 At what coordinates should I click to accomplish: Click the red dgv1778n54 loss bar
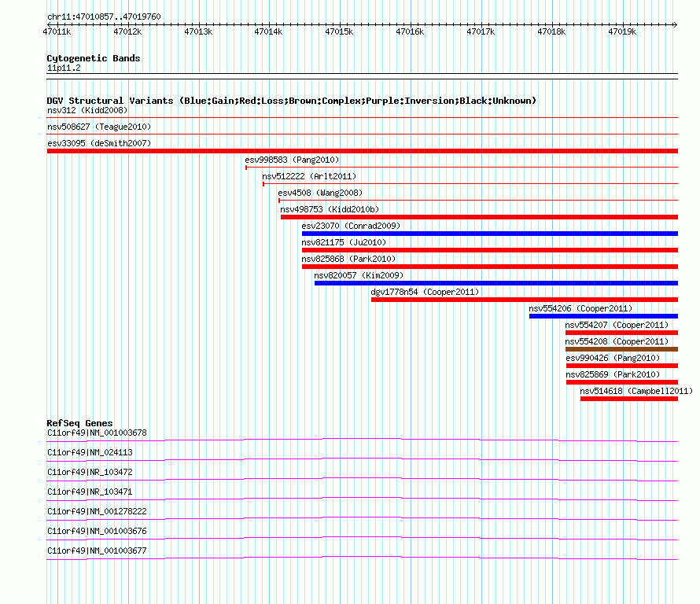click(x=524, y=300)
